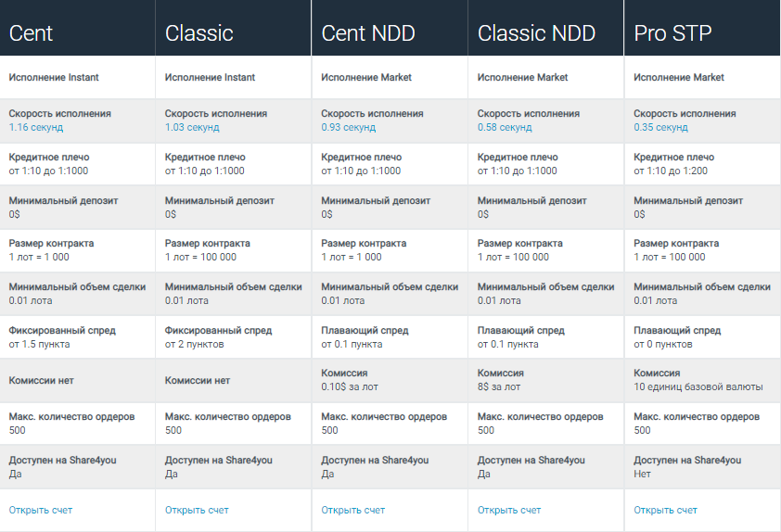
Task: Click Classic fixed spread от 2 пунктов cell
Action: click(234, 337)
